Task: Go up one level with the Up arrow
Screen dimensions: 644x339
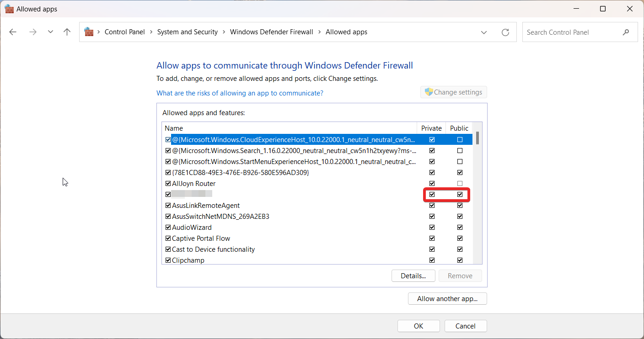Action: click(67, 32)
